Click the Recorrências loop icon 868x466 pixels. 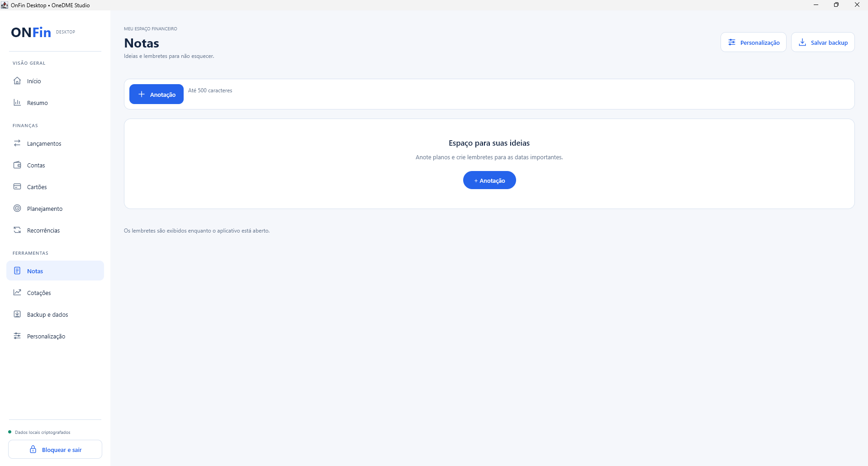pyautogui.click(x=17, y=230)
